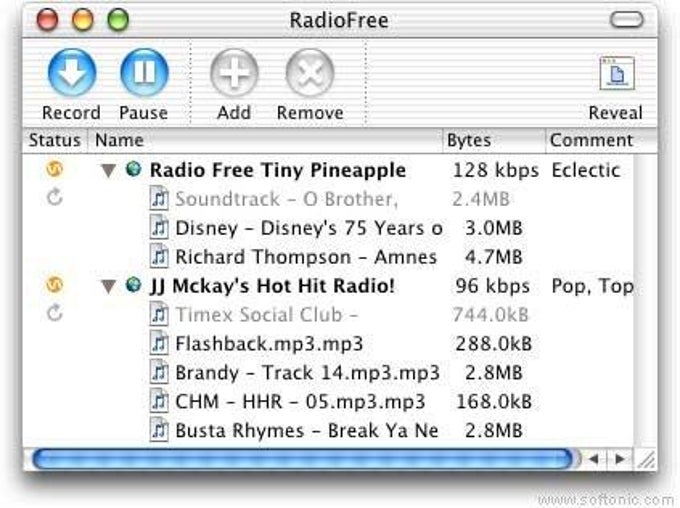Collapse the Radio Free Tiny Pineapple station

108,170
